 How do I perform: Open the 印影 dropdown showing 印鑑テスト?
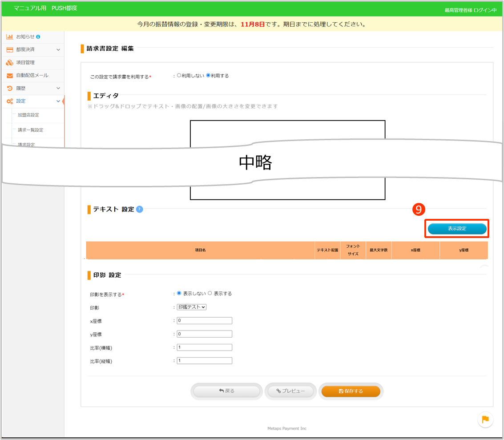pos(192,307)
